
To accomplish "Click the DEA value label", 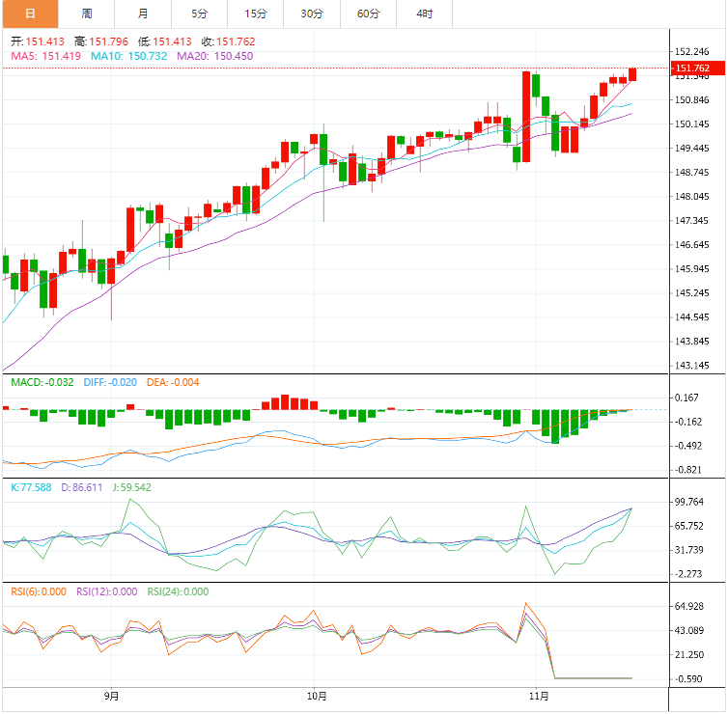I will (173, 382).
